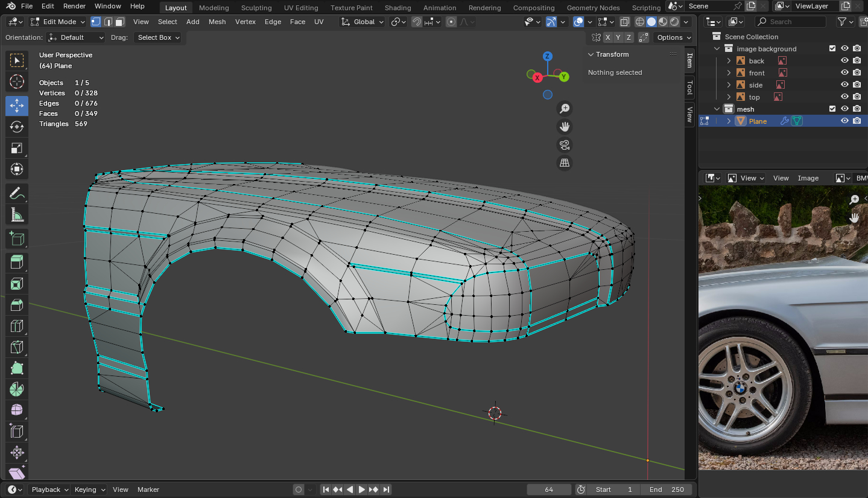Toggle visibility of the Plane object
Image resolution: width=868 pixels, height=498 pixels.
tap(844, 121)
